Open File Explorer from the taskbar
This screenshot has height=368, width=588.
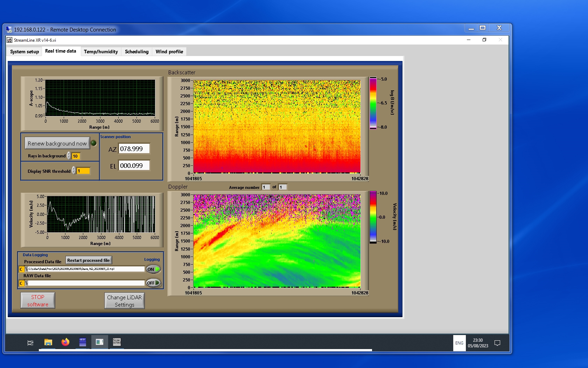[x=48, y=342]
